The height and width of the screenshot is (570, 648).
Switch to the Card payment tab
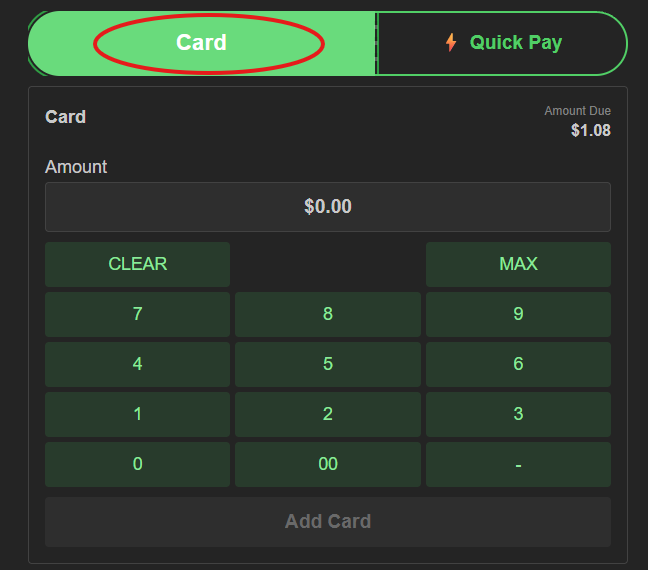pyautogui.click(x=202, y=43)
